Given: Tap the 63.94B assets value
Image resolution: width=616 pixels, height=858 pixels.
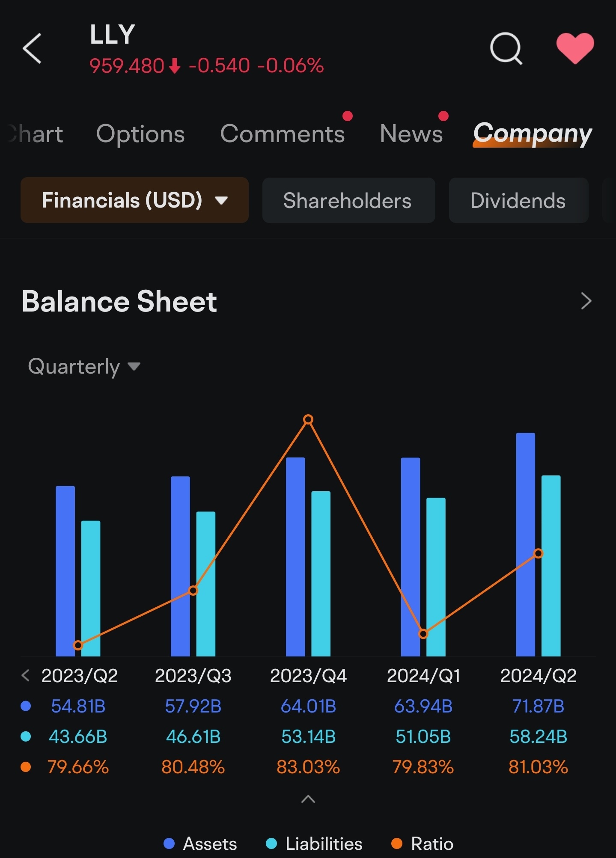Looking at the screenshot, I should click(423, 706).
